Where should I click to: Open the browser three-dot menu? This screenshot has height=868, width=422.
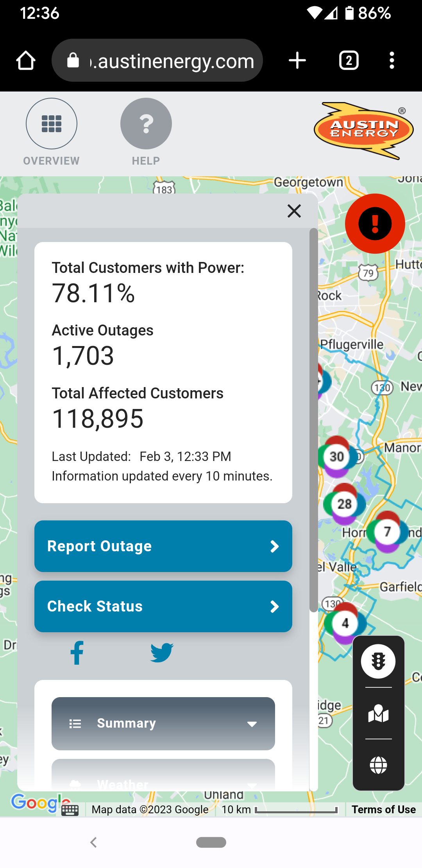392,61
